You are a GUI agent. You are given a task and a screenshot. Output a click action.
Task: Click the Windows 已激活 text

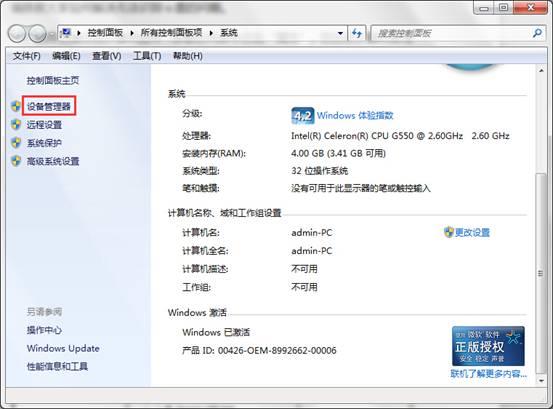pyautogui.click(x=216, y=332)
